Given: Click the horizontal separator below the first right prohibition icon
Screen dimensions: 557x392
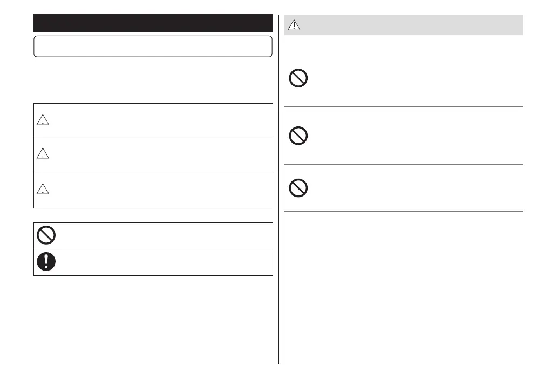Looking at the screenshot, I should 404,107.
